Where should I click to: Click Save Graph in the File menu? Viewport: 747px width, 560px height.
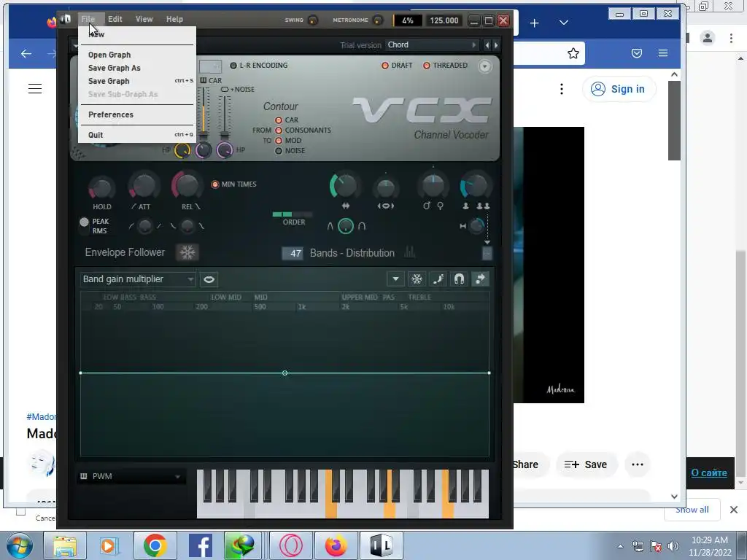(x=137, y=81)
